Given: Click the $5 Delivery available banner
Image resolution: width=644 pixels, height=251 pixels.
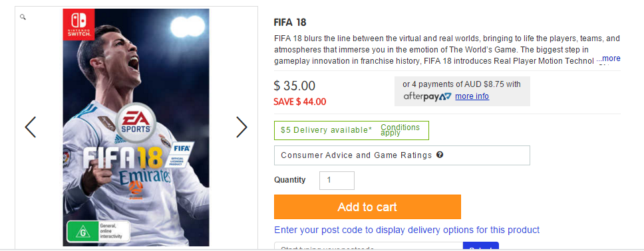Looking at the screenshot, I should (x=351, y=130).
